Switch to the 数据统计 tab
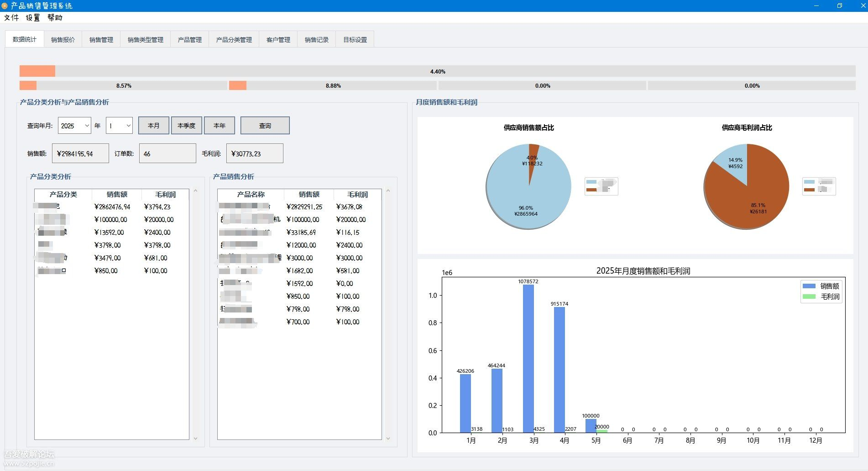 [x=25, y=39]
